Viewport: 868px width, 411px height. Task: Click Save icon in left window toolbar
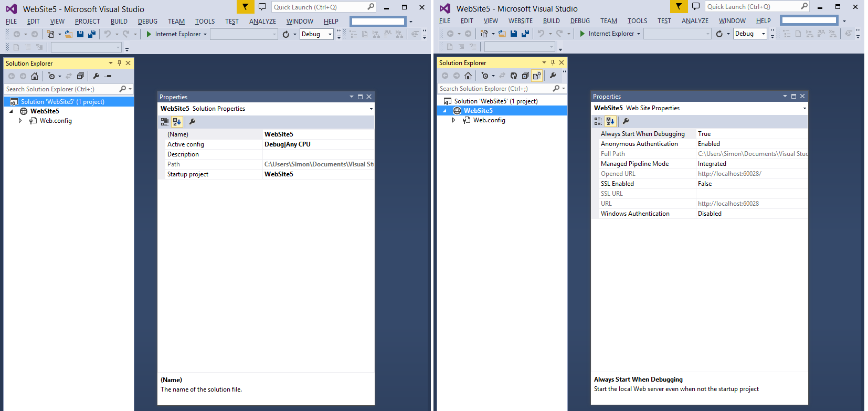click(x=80, y=34)
